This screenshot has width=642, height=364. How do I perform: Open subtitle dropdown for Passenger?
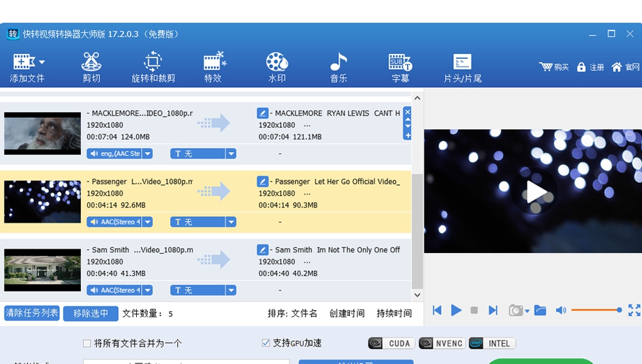click(x=231, y=222)
